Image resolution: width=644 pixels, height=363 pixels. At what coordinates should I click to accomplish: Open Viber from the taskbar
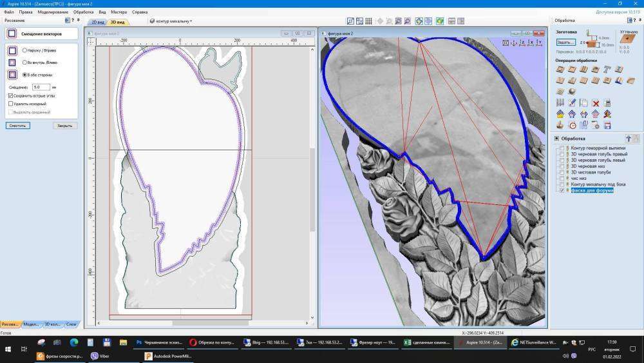tap(99, 356)
